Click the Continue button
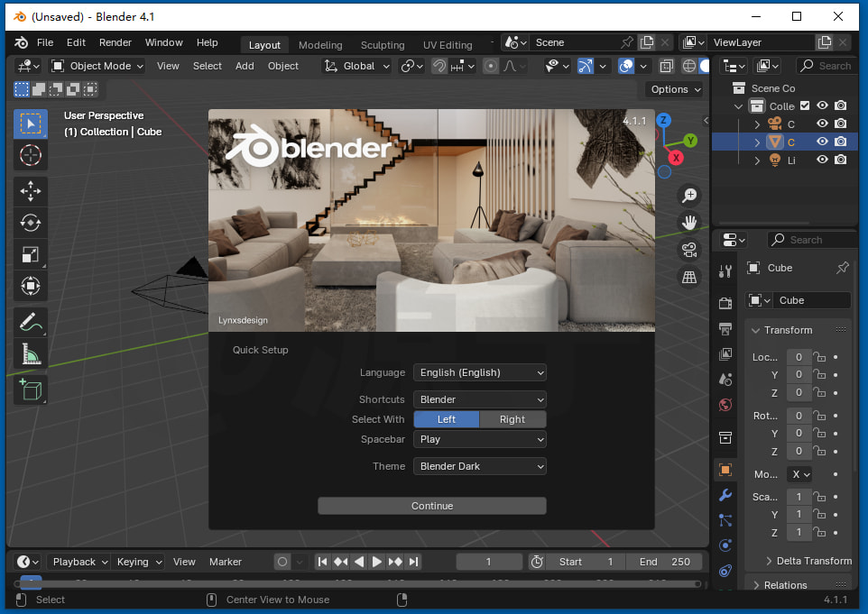Image resolution: width=868 pixels, height=614 pixels. point(432,506)
